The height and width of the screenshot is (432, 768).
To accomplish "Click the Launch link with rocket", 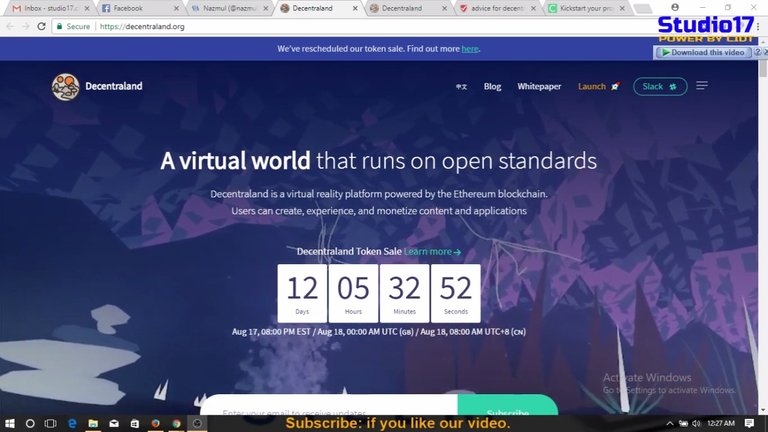I will 599,86.
